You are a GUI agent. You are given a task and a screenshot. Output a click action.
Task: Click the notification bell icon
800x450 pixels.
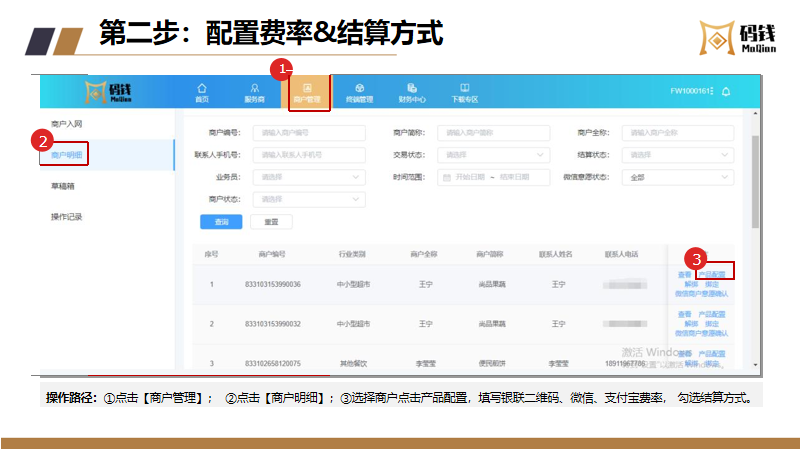(x=726, y=91)
